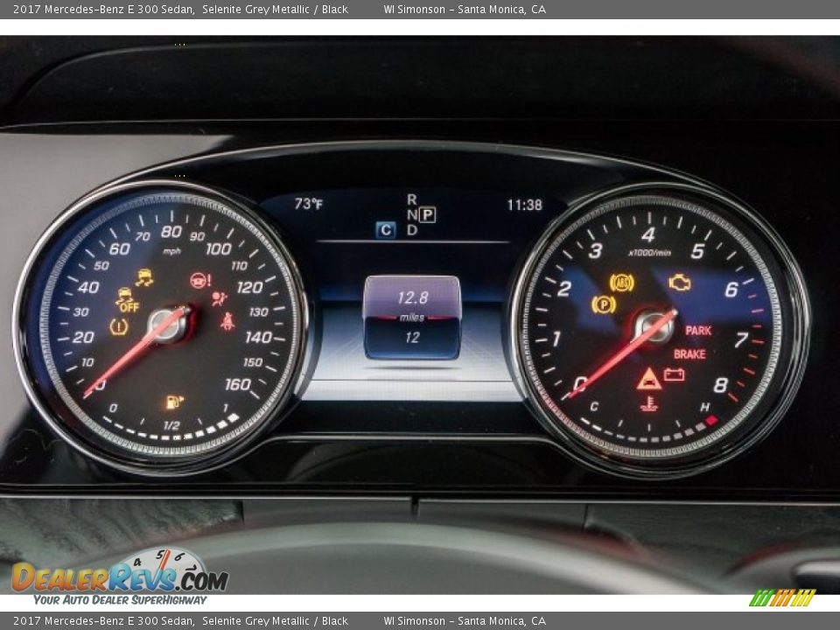Select the boxed P gear indicator
840x630 pixels.
pos(427,214)
